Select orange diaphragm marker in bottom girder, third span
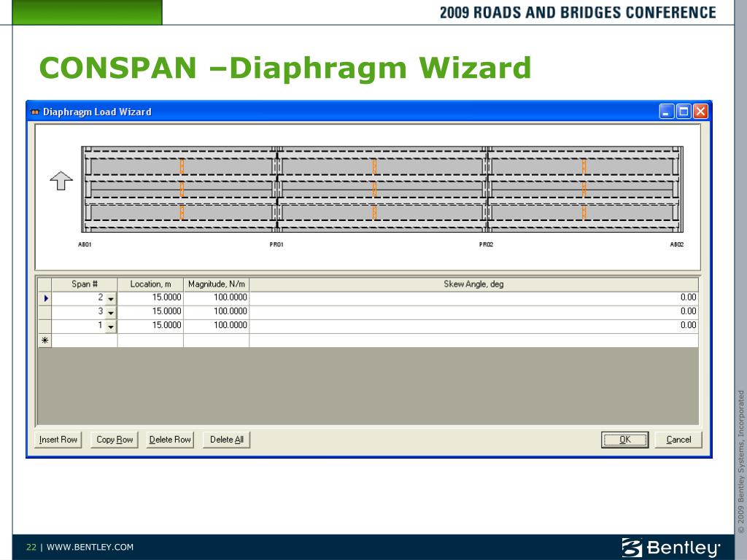The width and height of the screenshot is (747, 560). [x=584, y=212]
